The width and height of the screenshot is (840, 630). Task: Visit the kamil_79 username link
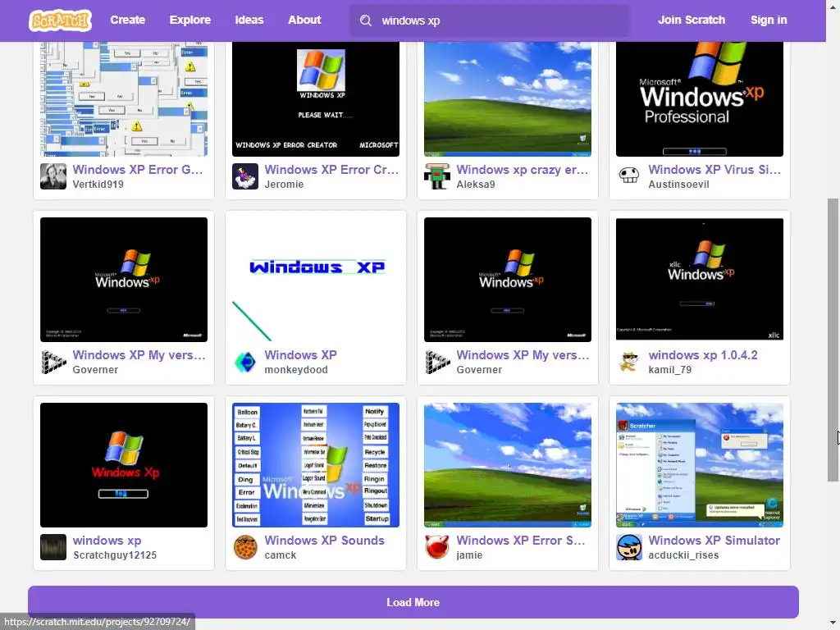(669, 370)
